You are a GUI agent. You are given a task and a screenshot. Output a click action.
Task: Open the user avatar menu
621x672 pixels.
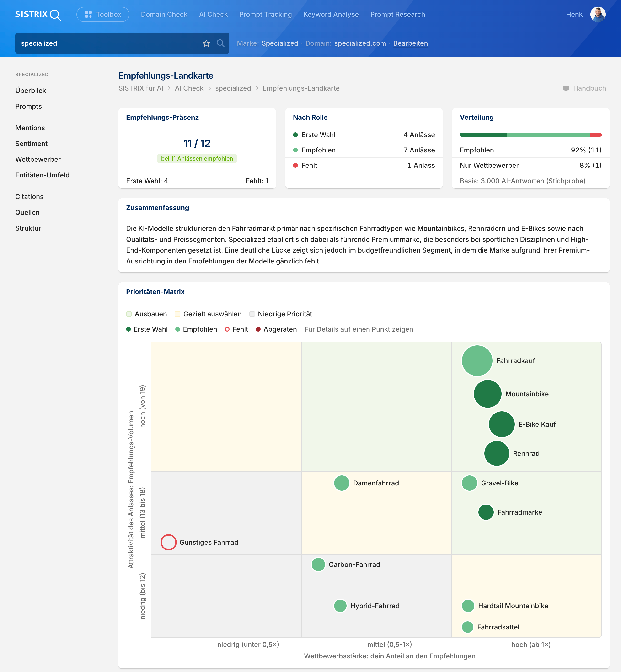pos(598,15)
